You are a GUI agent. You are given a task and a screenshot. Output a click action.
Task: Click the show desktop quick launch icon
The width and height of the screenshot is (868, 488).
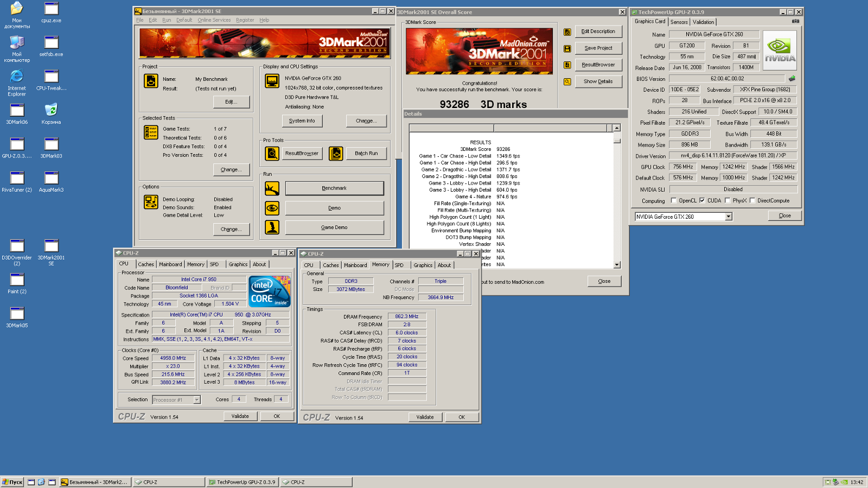[31, 482]
